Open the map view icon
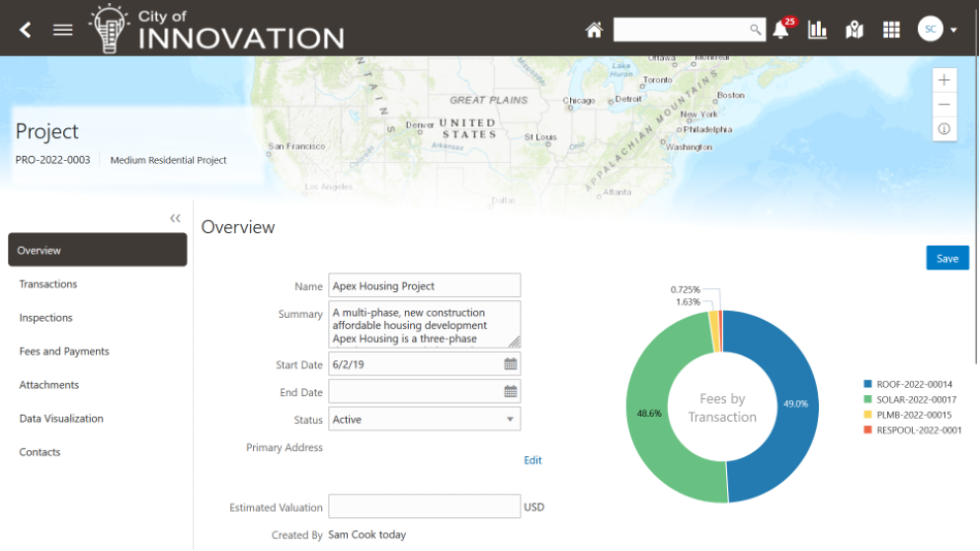Image resolution: width=980 pixels, height=551 pixels. [x=854, y=30]
